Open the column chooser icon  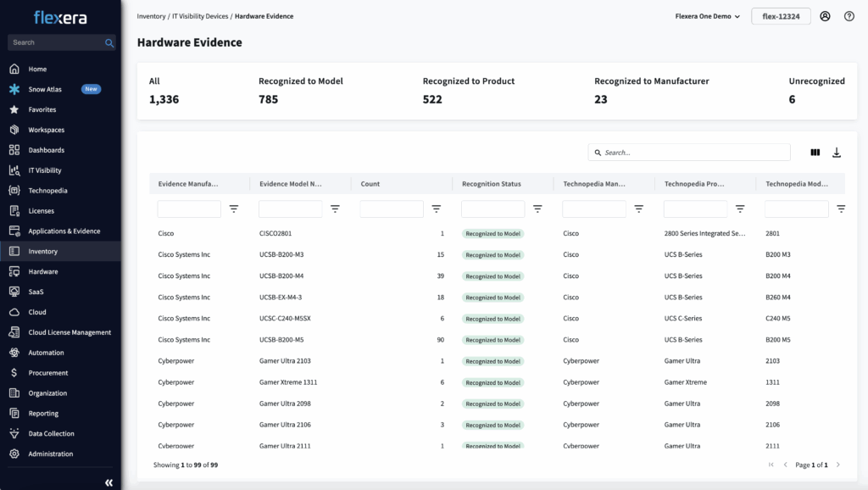815,153
